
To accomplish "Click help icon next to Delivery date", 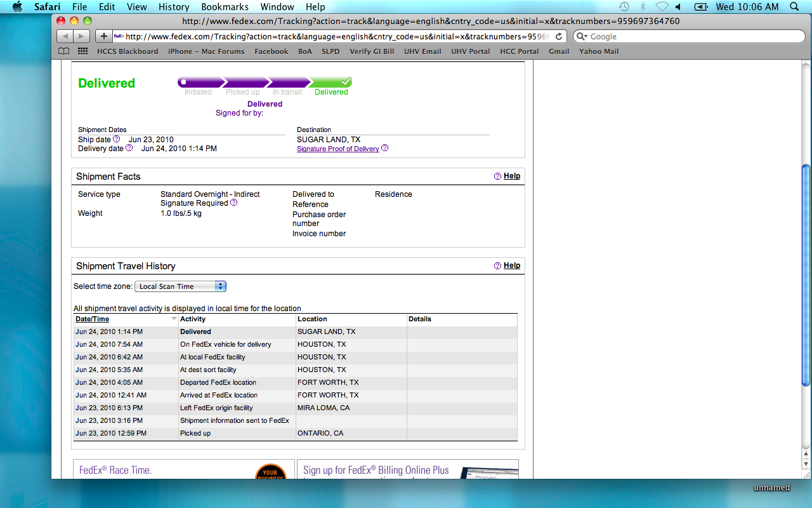I will [x=129, y=148].
